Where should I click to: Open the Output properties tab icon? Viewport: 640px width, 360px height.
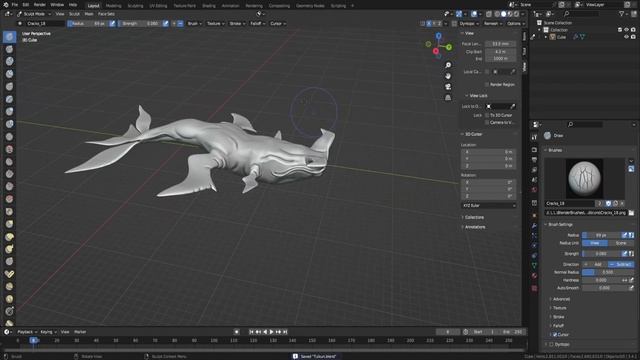point(534,160)
